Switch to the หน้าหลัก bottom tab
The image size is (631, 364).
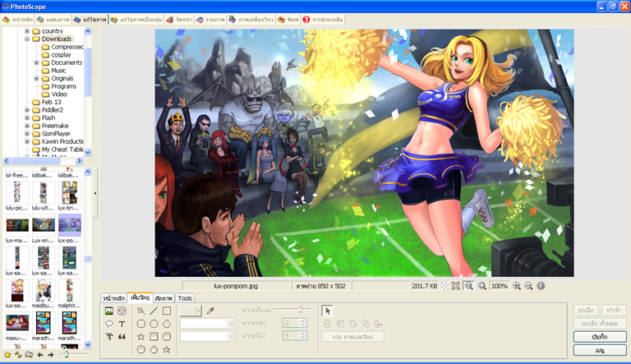(x=114, y=298)
